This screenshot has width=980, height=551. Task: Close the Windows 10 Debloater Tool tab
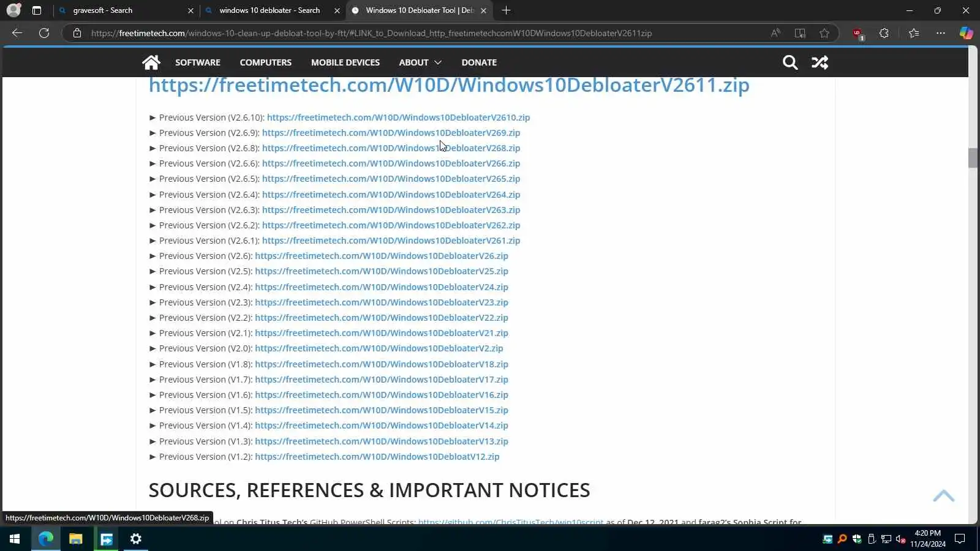click(x=484, y=10)
